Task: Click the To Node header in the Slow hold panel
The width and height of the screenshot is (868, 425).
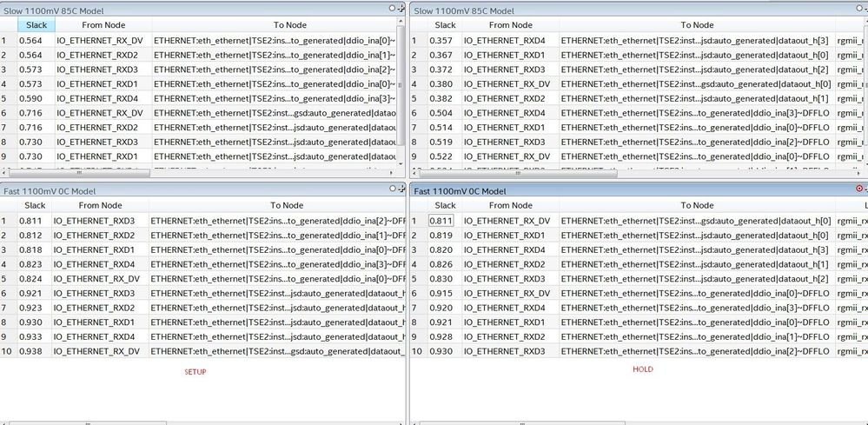Action: pos(697,25)
